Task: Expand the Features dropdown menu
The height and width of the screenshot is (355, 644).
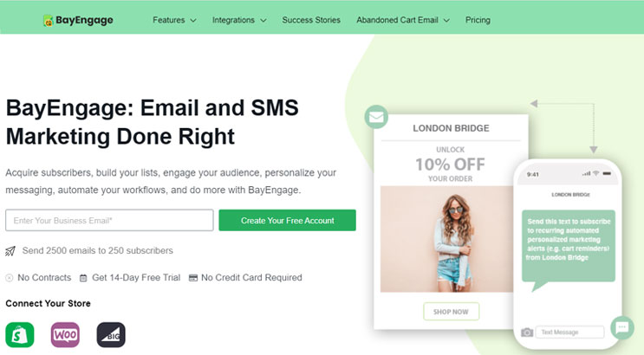Action: pyautogui.click(x=174, y=20)
